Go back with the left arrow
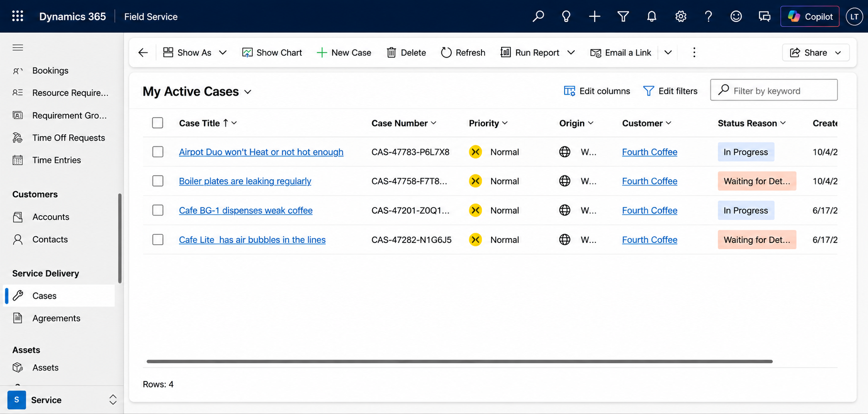This screenshot has width=868, height=414. [143, 53]
